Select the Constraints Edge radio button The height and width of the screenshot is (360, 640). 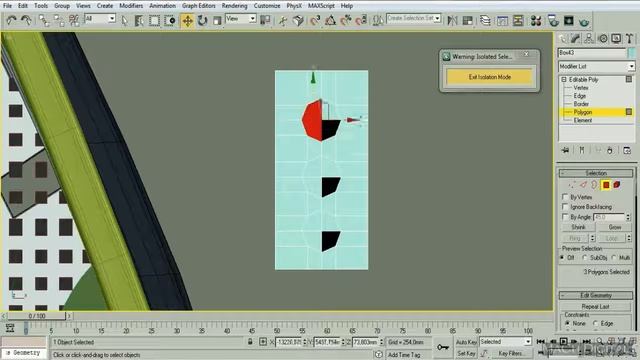[x=596, y=323]
